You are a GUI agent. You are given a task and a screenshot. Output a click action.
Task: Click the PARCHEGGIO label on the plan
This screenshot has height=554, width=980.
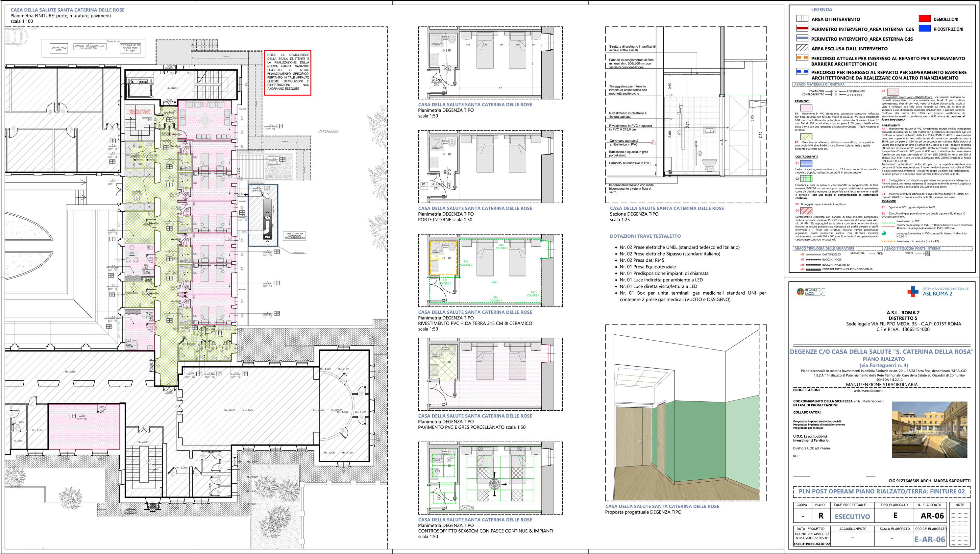click(x=328, y=131)
